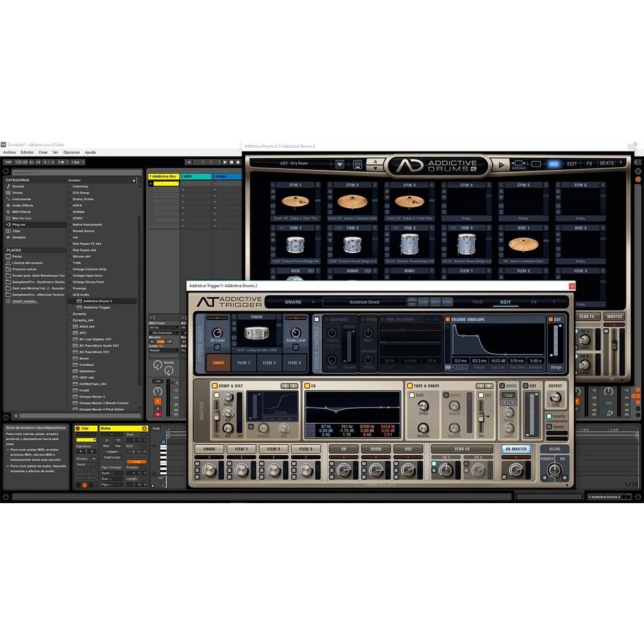The image size is (644, 644).
Task: Open preset browser list icon in Addictive Drums
Action: tap(340, 165)
